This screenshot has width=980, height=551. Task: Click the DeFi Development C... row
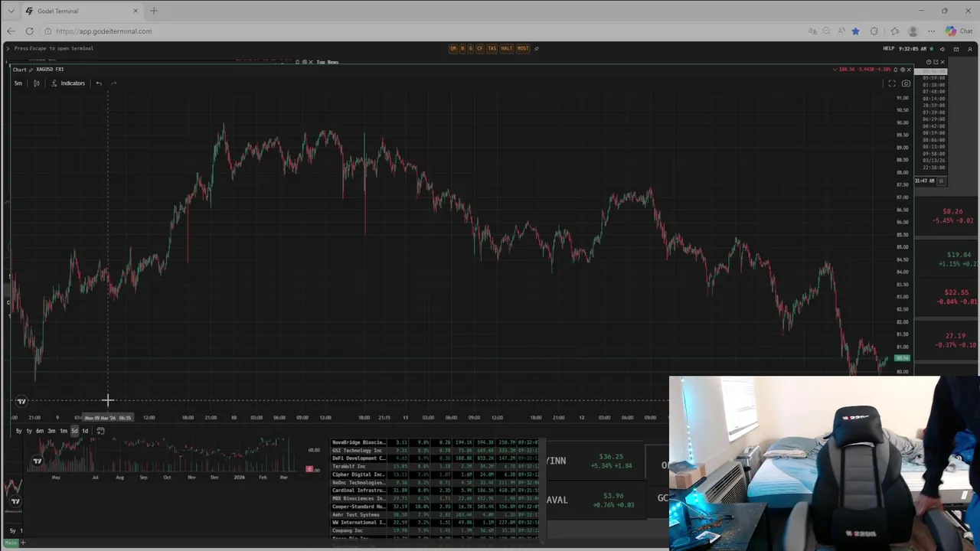(435, 458)
